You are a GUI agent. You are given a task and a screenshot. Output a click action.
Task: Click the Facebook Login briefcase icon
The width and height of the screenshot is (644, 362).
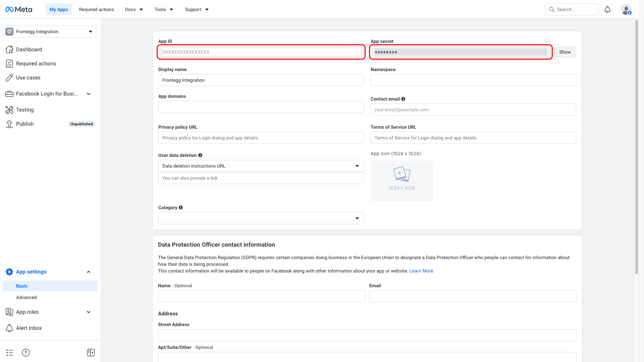click(x=9, y=94)
